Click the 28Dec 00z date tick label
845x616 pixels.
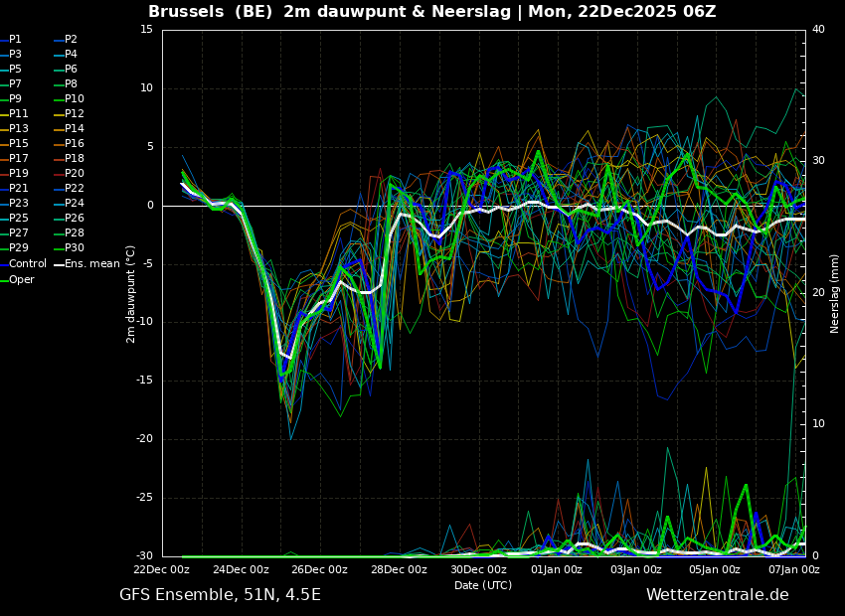[x=400, y=569]
